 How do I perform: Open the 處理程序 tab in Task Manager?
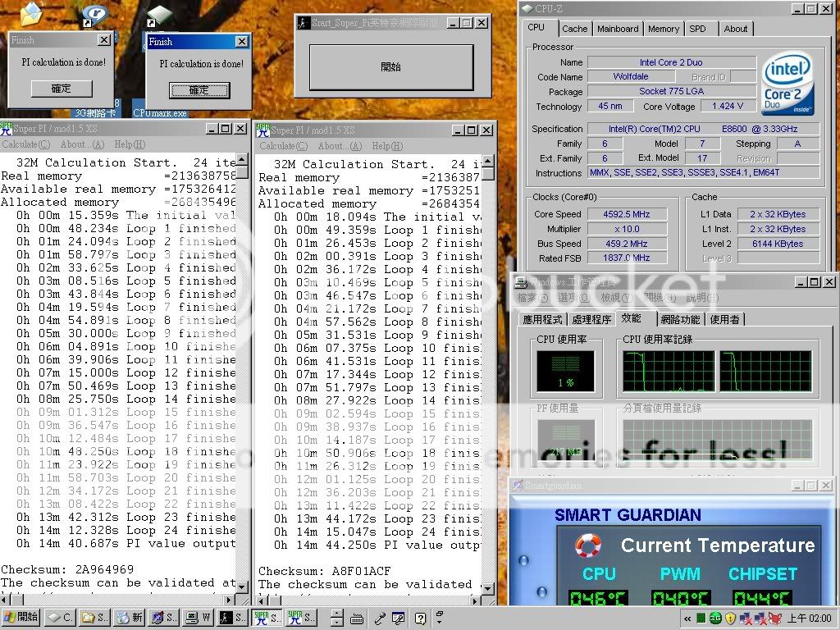coord(591,319)
